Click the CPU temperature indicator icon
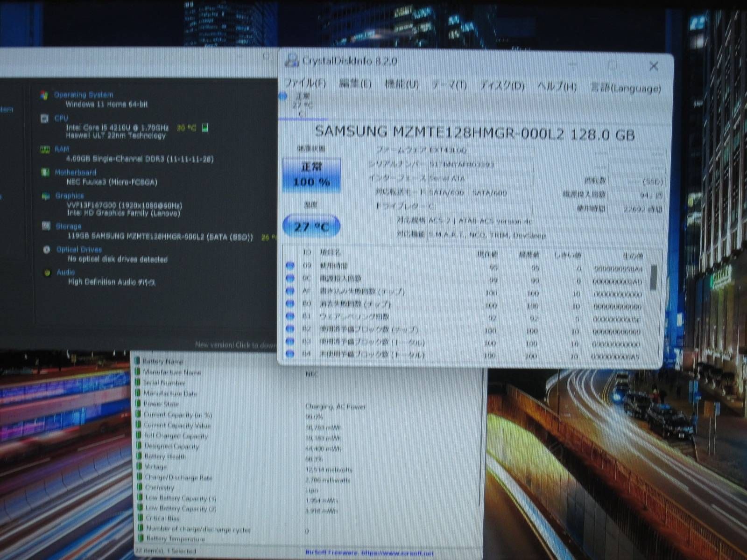The width and height of the screenshot is (747, 560). [205, 127]
